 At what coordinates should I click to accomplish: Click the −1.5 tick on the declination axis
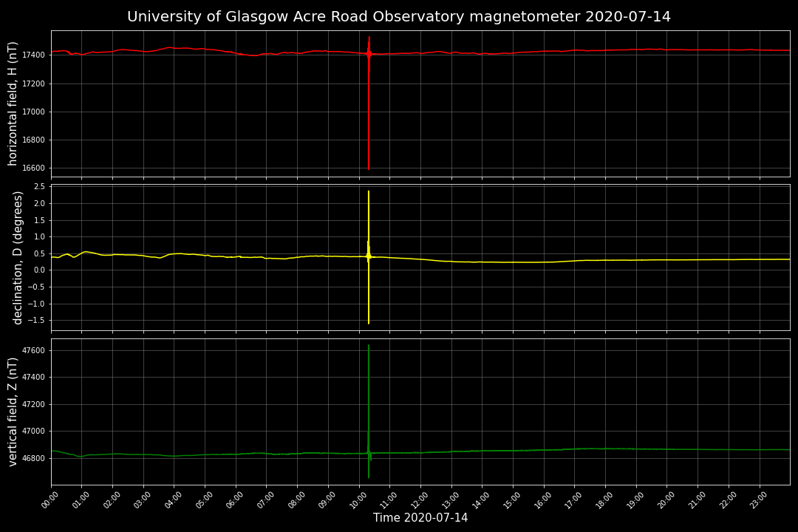(36, 320)
